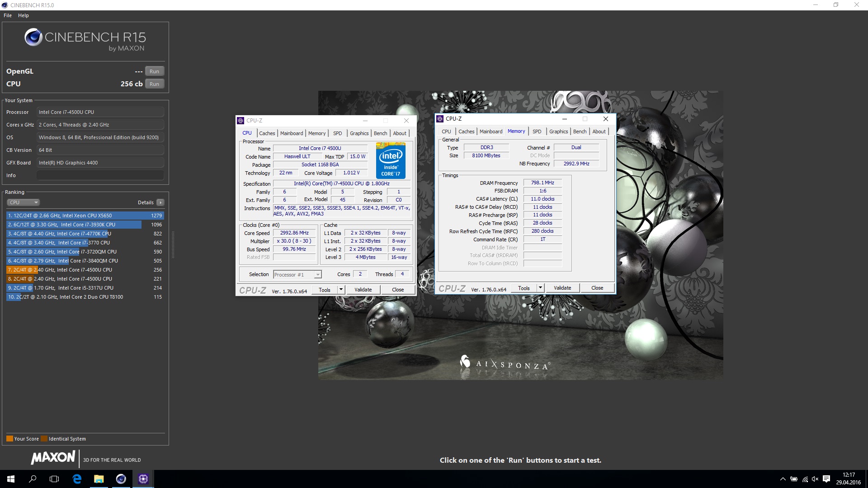The image size is (868, 488).
Task: Open File Explorer from taskbar
Action: coord(99,479)
